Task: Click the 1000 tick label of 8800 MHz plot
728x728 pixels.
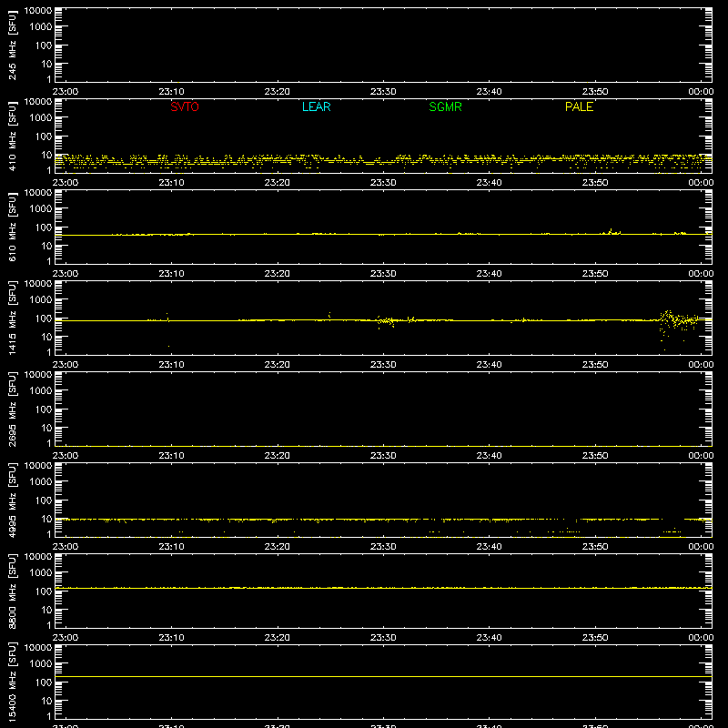Action: [x=41, y=572]
